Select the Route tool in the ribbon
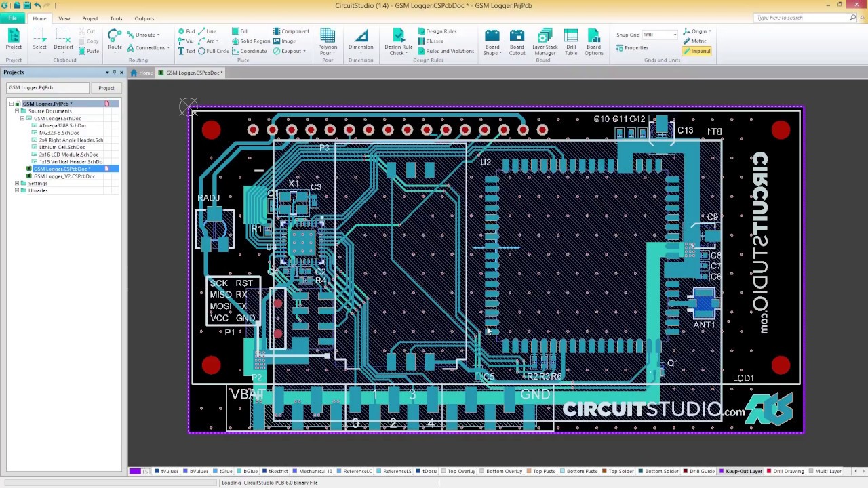 [x=115, y=39]
